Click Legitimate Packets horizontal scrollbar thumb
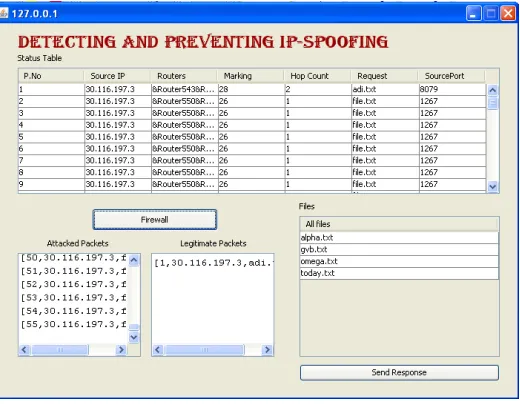This screenshot has height=404, width=520. 205,350
